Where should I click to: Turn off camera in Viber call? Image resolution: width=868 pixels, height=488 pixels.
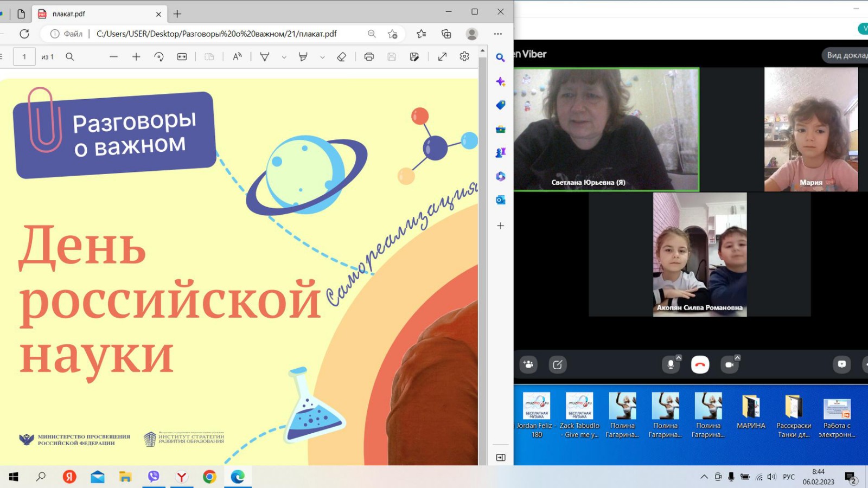730,365
